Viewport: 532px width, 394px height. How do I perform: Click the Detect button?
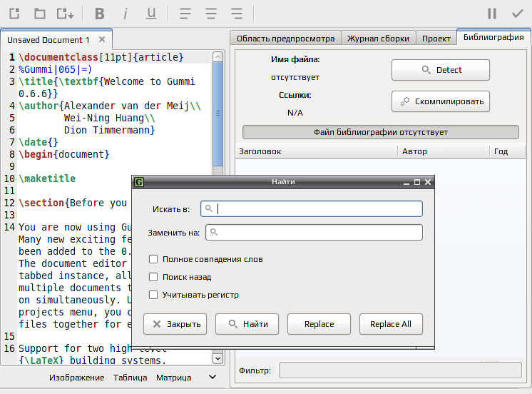(441, 70)
